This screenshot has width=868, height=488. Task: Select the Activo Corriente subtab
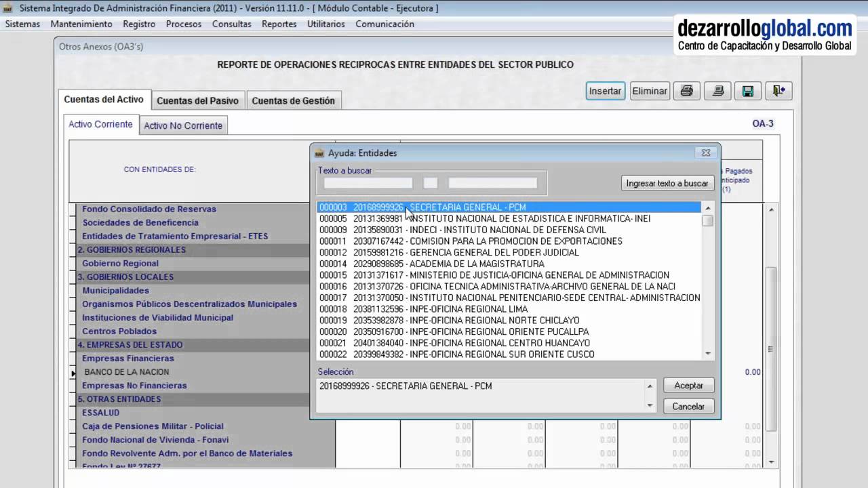(100, 125)
